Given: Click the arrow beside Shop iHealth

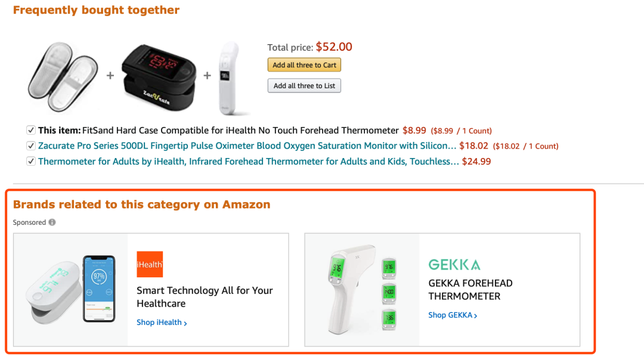Looking at the screenshot, I should point(185,324).
